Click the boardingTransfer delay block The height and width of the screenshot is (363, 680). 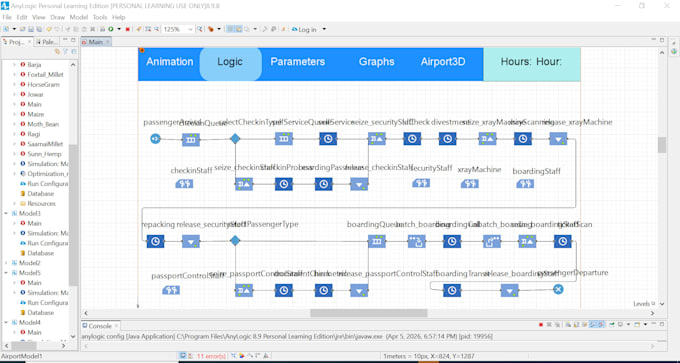click(452, 290)
